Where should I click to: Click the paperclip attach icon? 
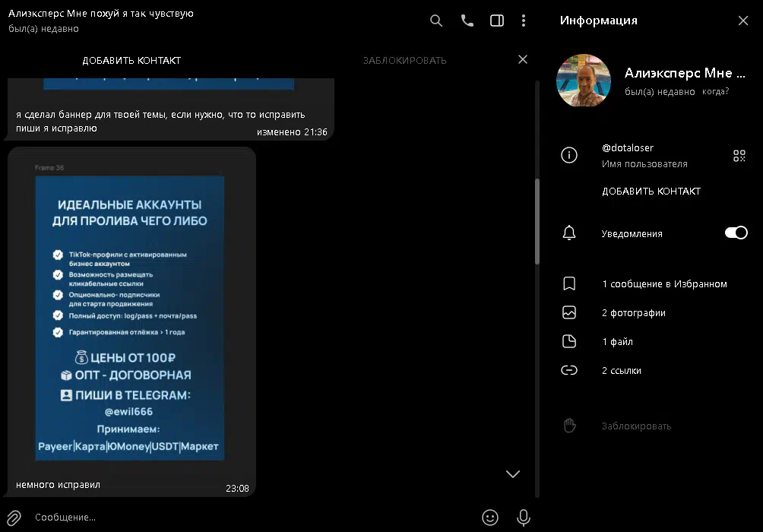[x=14, y=518]
